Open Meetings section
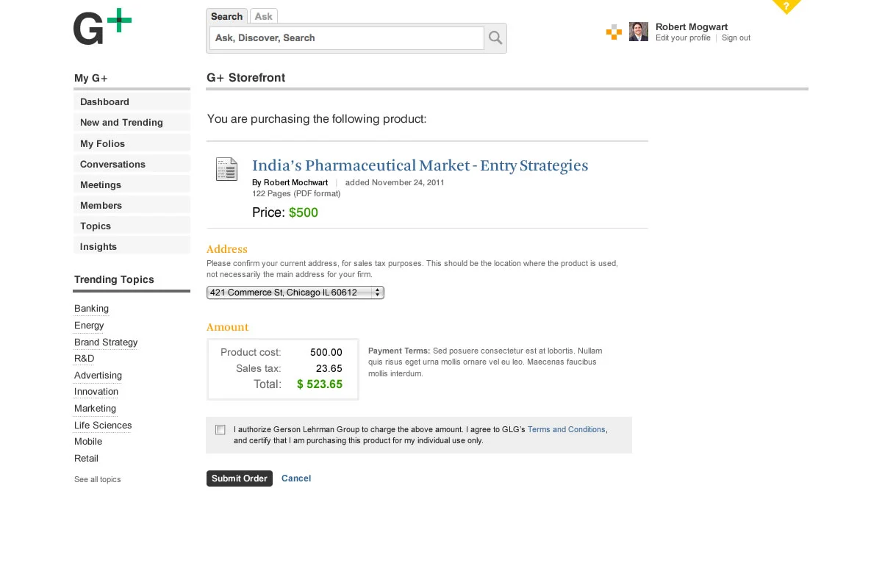The width and height of the screenshot is (882, 588). click(x=132, y=184)
